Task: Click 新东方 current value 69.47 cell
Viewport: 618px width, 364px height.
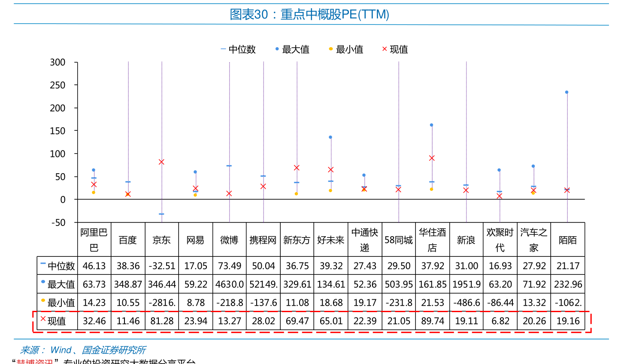Action: (297, 321)
